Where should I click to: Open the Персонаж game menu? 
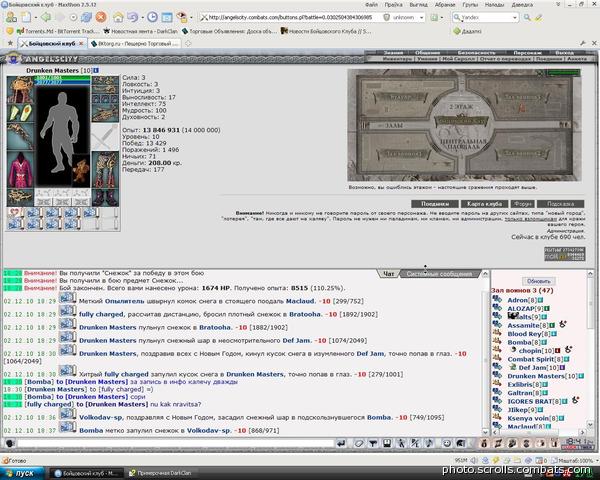pos(527,53)
